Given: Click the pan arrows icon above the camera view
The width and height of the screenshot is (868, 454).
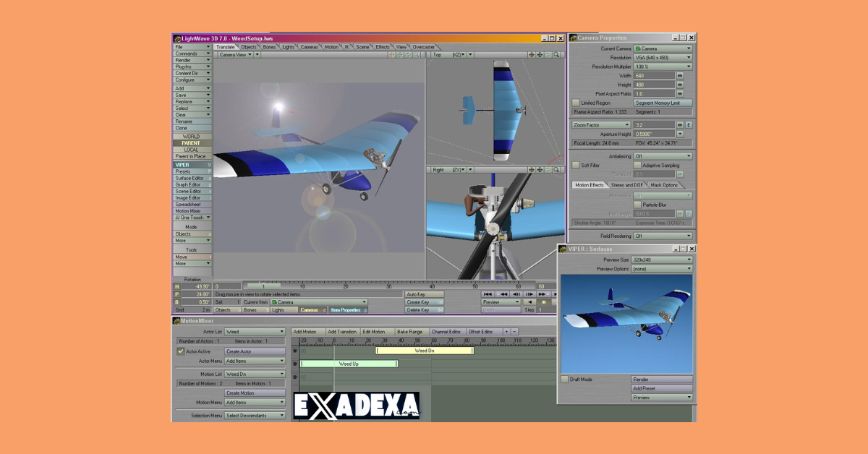Looking at the screenshot, I should coord(400,55).
